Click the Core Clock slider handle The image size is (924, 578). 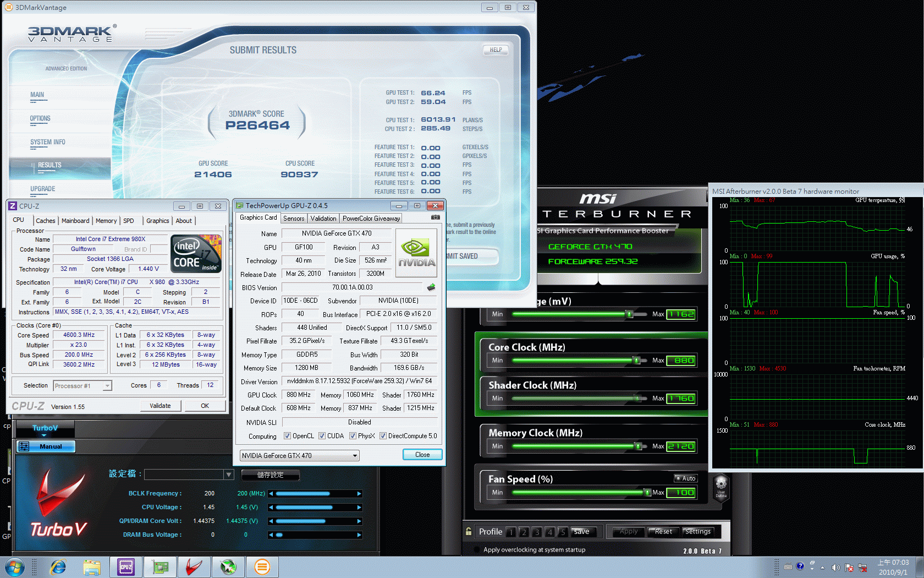coord(636,361)
